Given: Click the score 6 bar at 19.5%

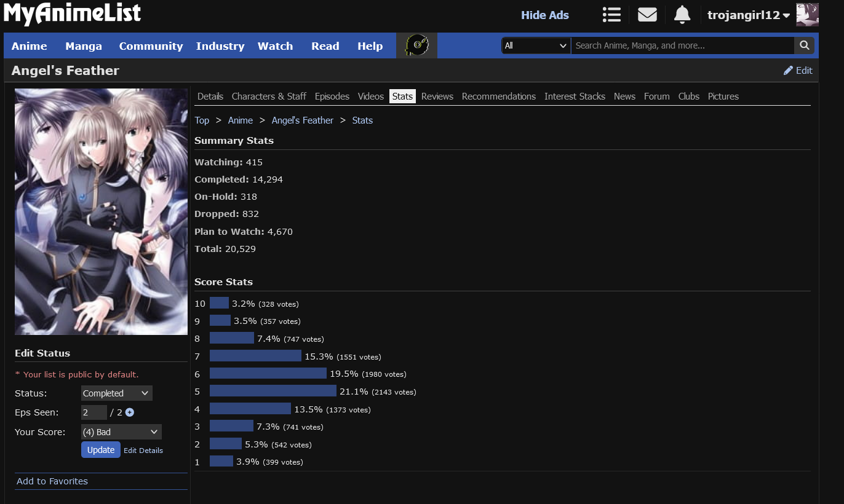Looking at the screenshot, I should (x=268, y=374).
